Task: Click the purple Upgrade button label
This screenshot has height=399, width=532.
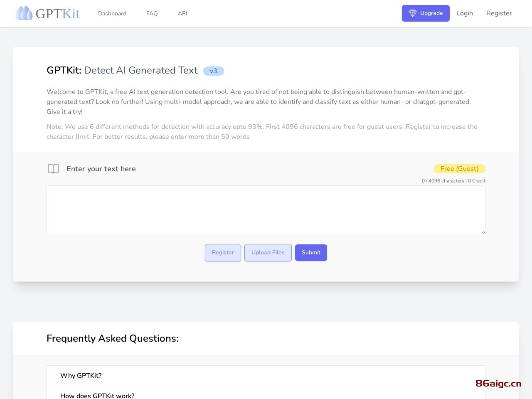Action: 431,13
